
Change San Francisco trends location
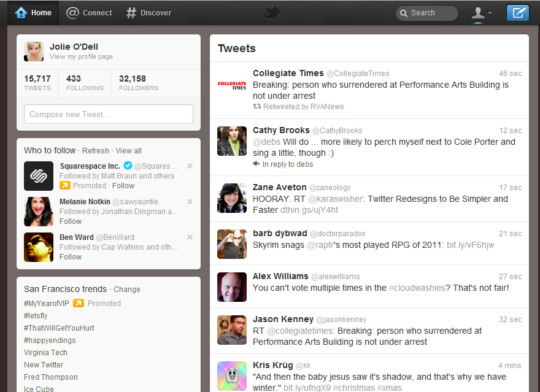[x=127, y=290]
